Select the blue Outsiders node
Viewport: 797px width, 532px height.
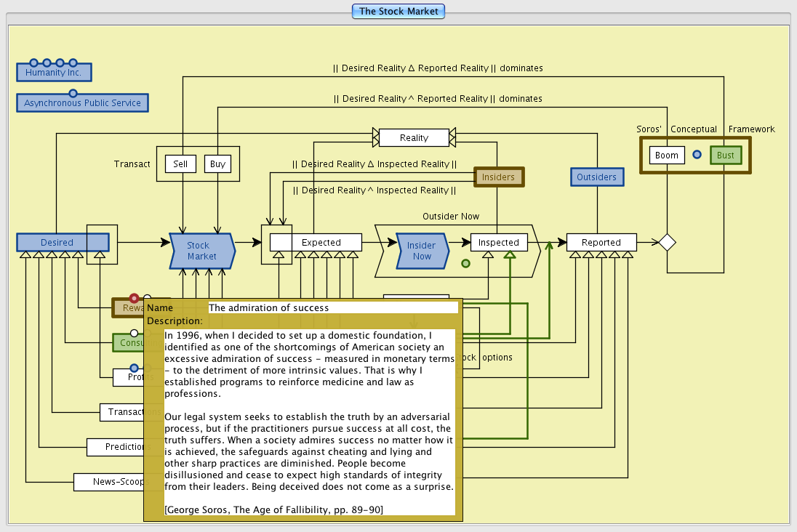pos(596,177)
